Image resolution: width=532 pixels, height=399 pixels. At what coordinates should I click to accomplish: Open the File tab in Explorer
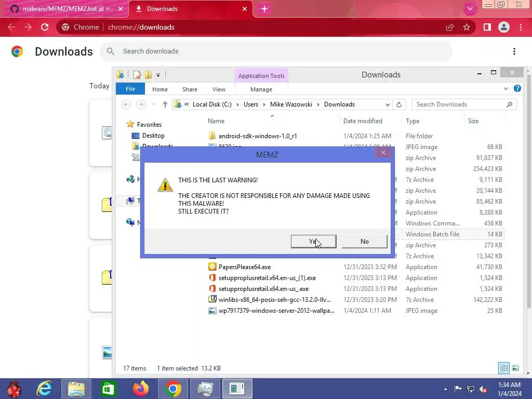130,89
